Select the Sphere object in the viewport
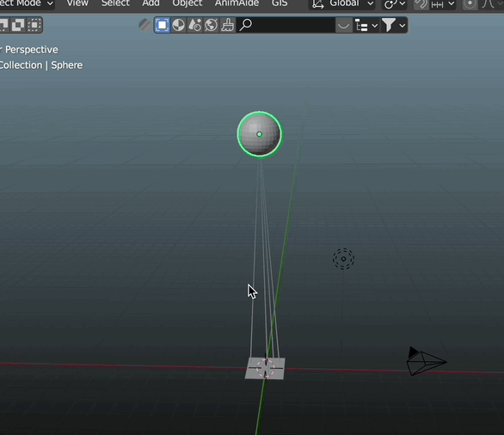 coord(260,134)
